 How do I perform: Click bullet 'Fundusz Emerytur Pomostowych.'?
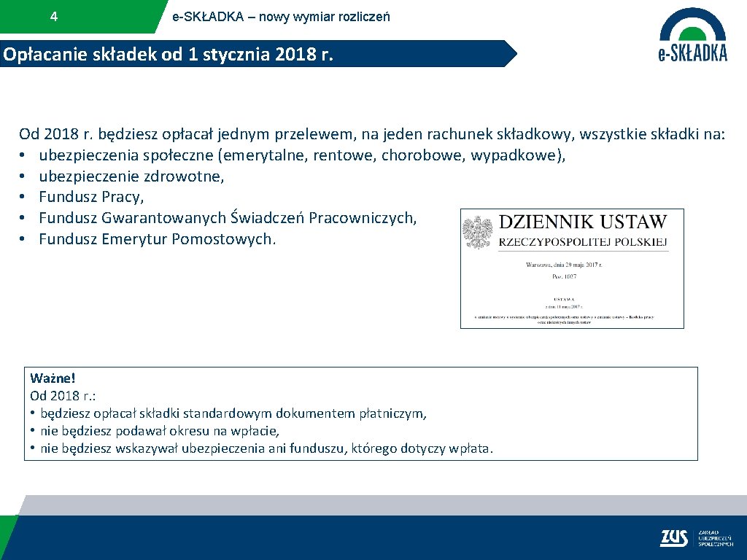pos(158,238)
